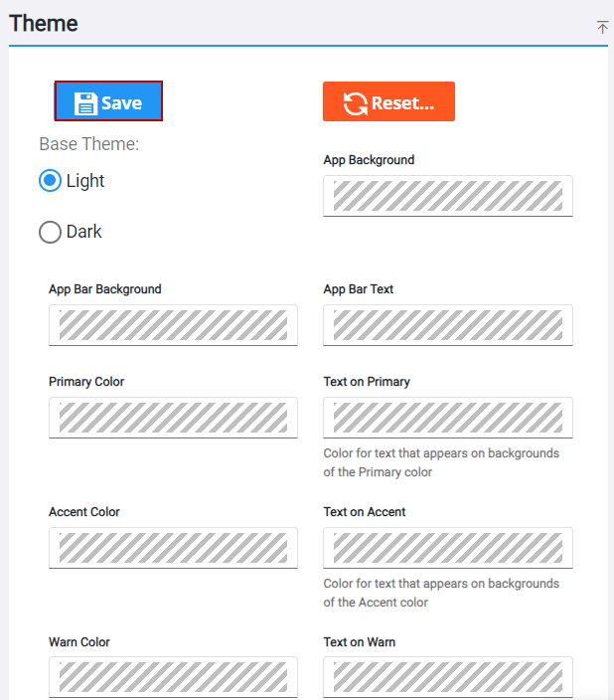Click the "Light" option label text
This screenshot has height=700, width=614.
(x=85, y=181)
